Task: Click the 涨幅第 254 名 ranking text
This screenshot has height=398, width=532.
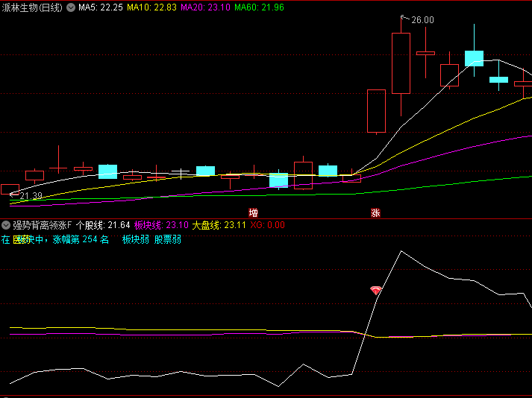Action: pyautogui.click(x=81, y=240)
